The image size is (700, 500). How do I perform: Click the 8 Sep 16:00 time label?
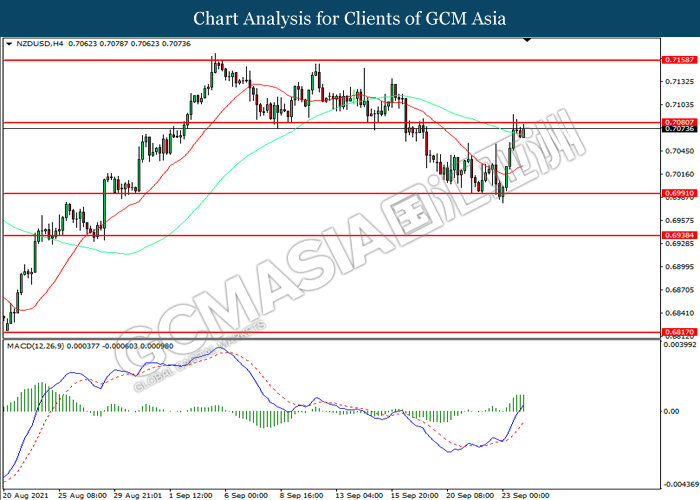301,496
